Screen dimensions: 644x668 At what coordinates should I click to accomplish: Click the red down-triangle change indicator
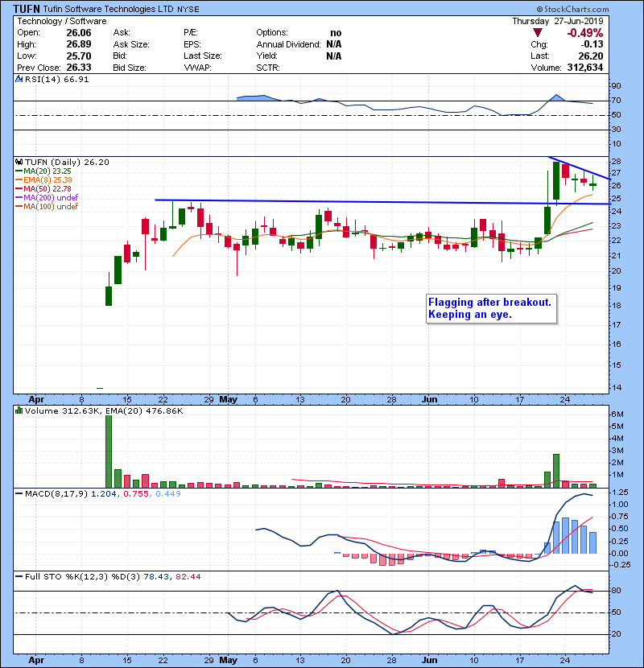tap(538, 33)
